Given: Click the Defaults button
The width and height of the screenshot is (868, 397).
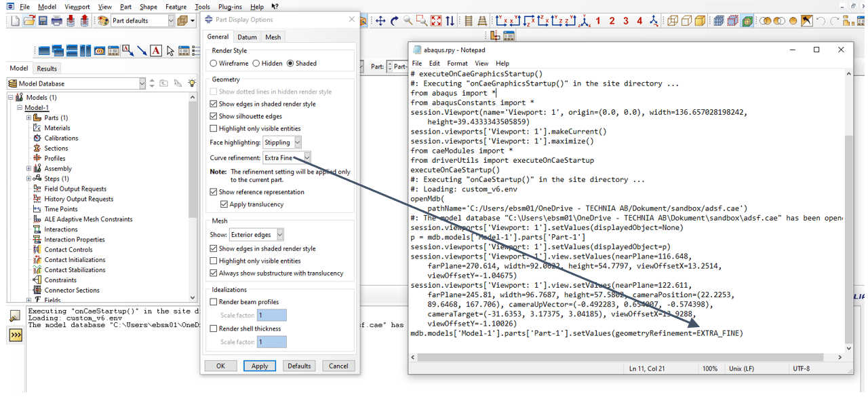Looking at the screenshot, I should coord(299,366).
